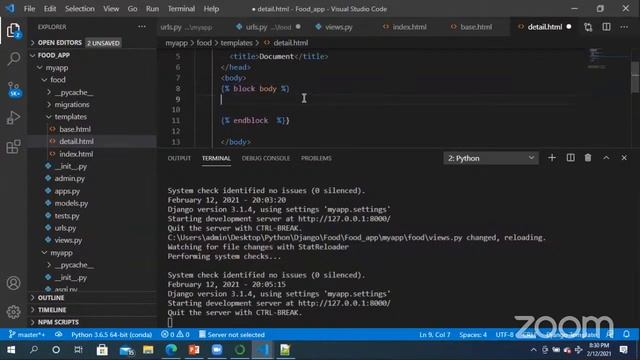Collapse the FOOD_APP root folder

(x=53, y=55)
